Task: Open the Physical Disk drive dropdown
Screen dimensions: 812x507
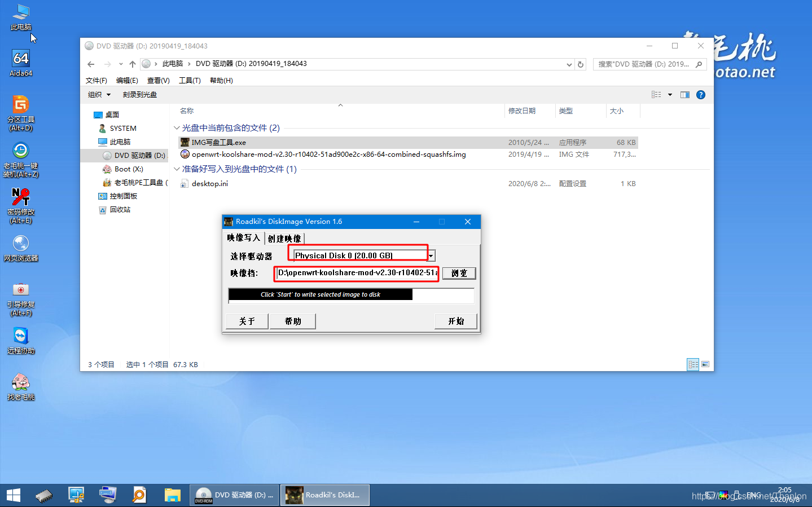Action: click(431, 255)
